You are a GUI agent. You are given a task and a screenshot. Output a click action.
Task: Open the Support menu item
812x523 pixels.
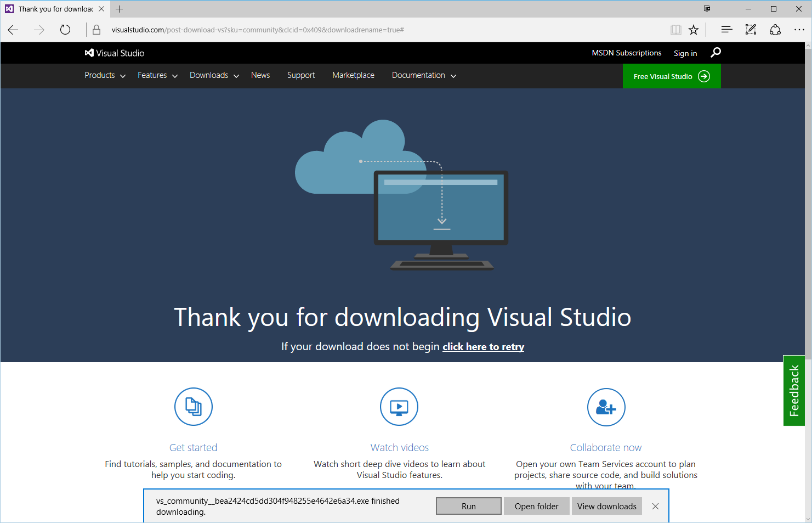coord(301,75)
